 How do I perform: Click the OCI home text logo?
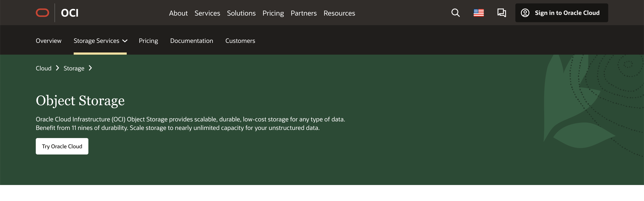70,13
